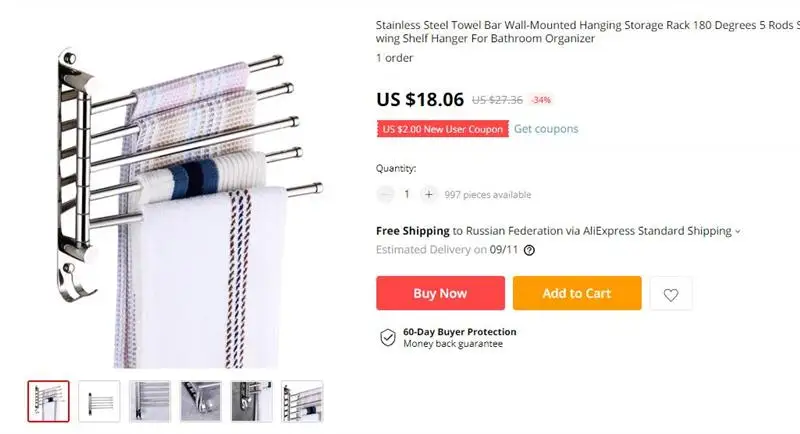Click the Buy Now button
Screen dimensions: 800x434
click(440, 293)
